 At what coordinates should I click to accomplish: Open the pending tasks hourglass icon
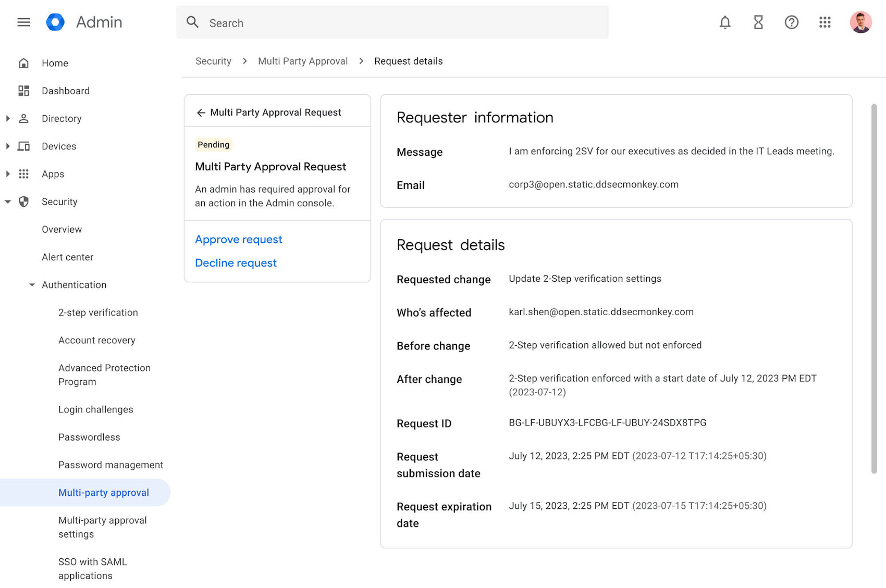(758, 22)
